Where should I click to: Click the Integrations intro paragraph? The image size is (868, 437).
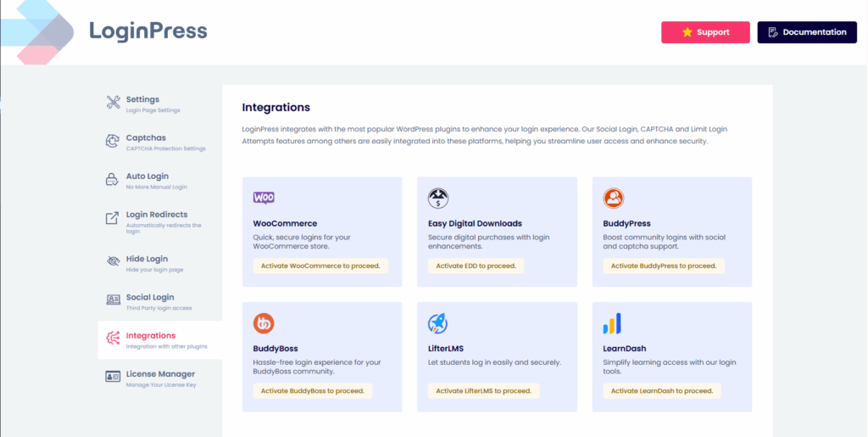point(484,135)
